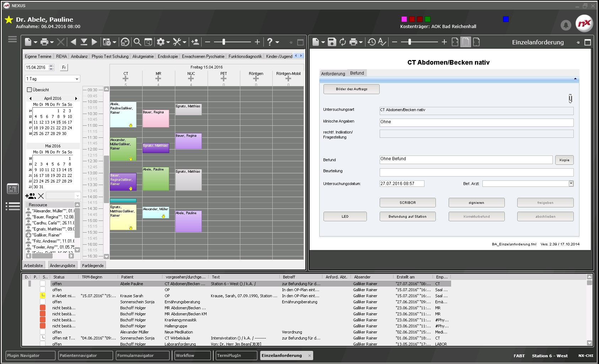Click the signieren button
The height and width of the screenshot is (364, 599).
(x=476, y=203)
